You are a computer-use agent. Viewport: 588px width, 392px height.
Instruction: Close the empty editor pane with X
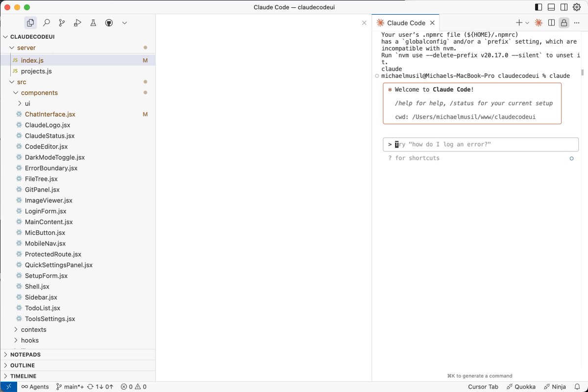364,23
